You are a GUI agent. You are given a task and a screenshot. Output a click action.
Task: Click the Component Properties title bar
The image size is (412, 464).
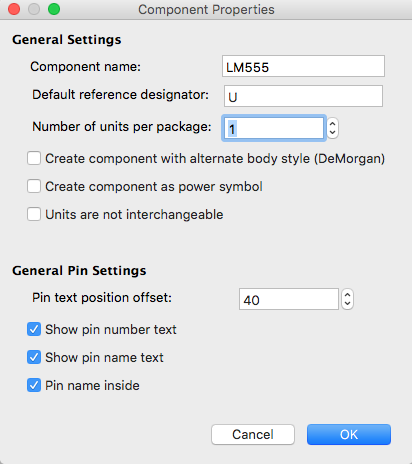(x=206, y=9)
